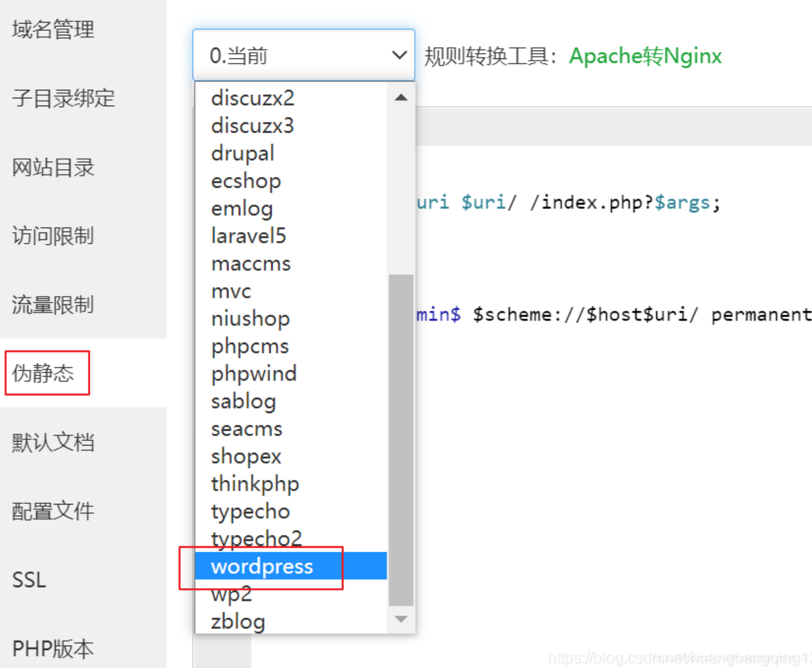
Task: Click the dropdown list scroll-down arrow
Action: pos(401,619)
